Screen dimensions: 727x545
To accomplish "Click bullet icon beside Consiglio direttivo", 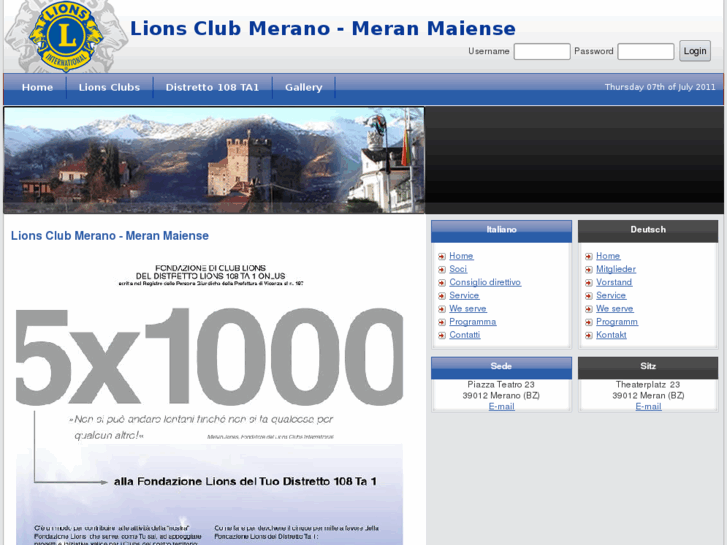I will [x=441, y=282].
